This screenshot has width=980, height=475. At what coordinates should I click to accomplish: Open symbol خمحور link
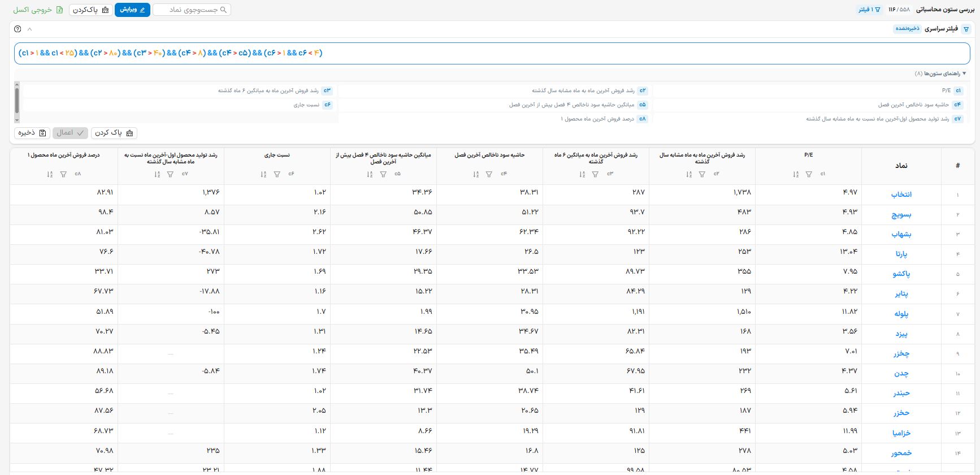pyautogui.click(x=901, y=453)
